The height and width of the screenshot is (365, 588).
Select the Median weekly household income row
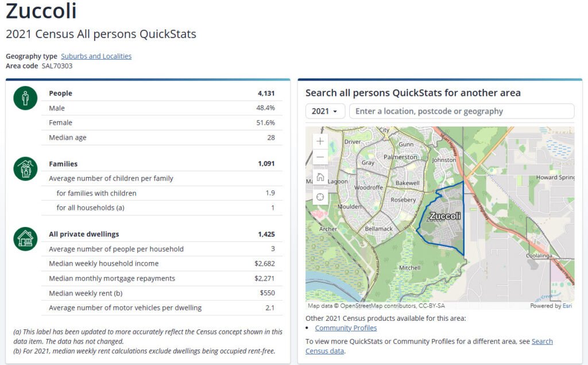161,264
